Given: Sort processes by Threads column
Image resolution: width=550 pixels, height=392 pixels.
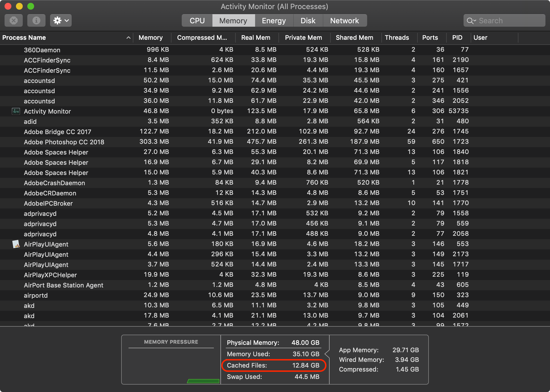Looking at the screenshot, I should 397,37.
